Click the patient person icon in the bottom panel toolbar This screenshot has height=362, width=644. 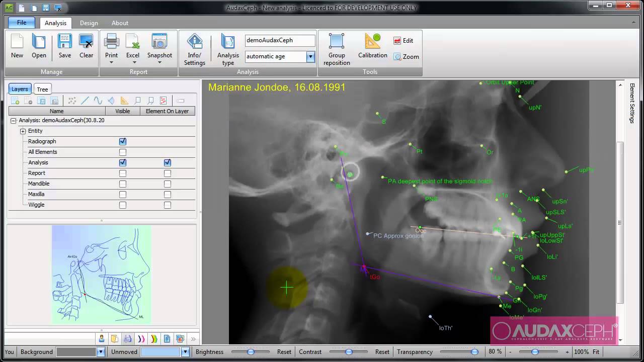(x=102, y=339)
